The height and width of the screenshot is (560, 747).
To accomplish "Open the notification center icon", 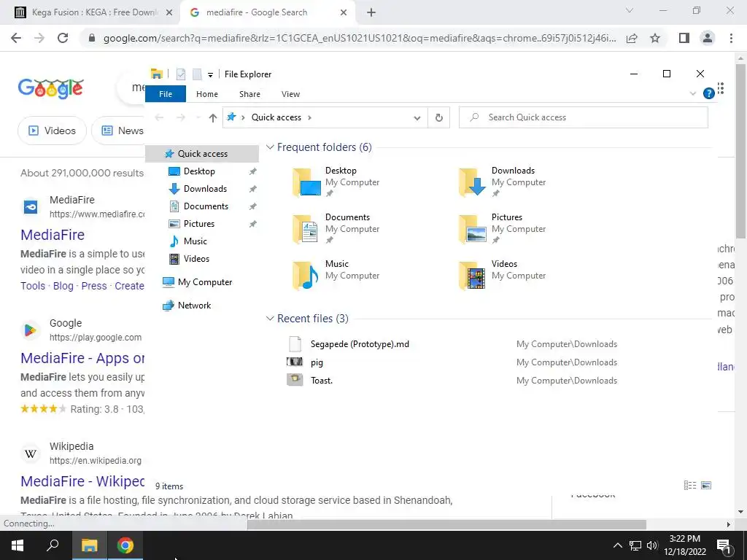I will pyautogui.click(x=724, y=545).
